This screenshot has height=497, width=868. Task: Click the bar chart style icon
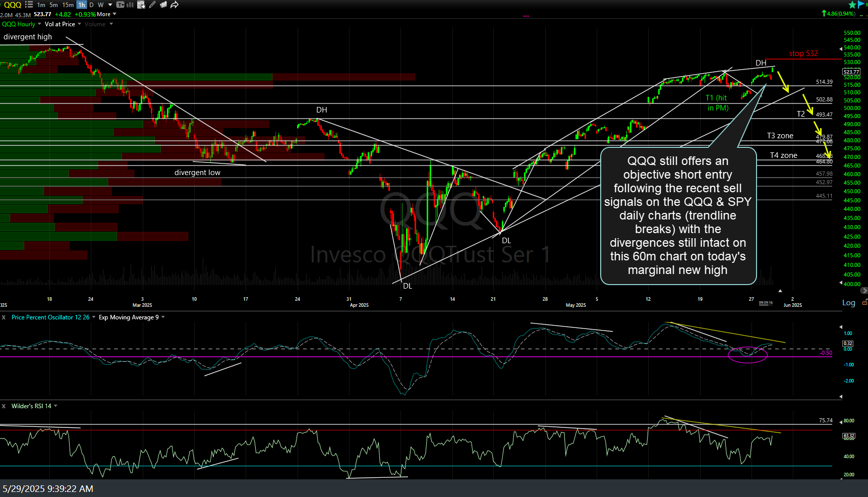(130, 5)
